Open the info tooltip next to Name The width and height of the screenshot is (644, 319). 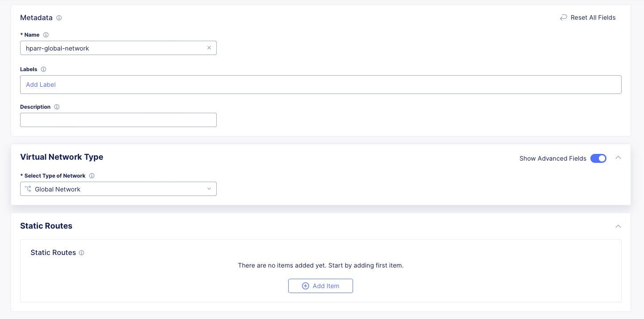pos(46,35)
